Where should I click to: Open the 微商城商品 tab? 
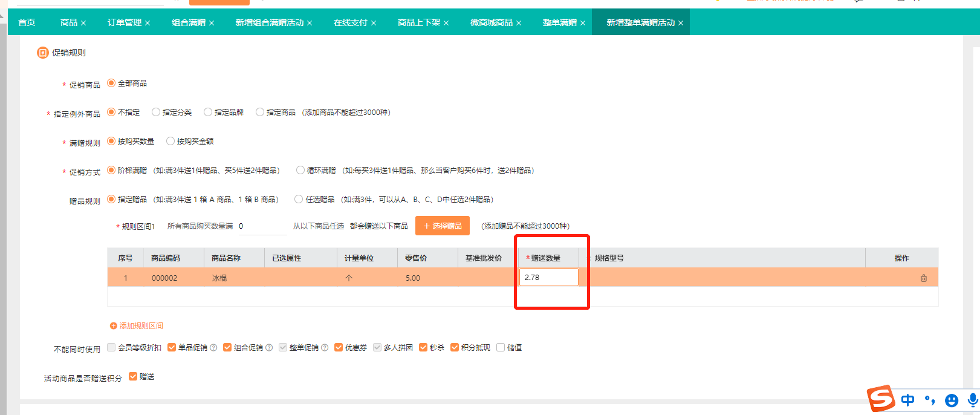(x=491, y=22)
